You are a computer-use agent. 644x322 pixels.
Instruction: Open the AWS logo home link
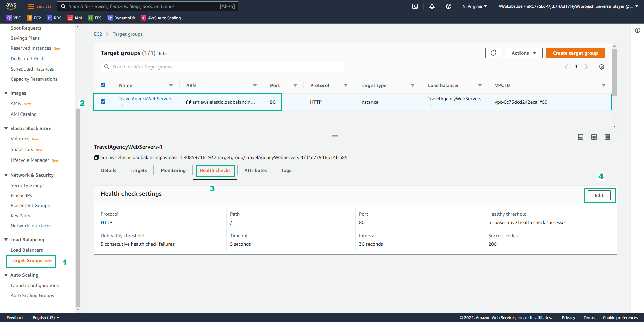coord(11,6)
